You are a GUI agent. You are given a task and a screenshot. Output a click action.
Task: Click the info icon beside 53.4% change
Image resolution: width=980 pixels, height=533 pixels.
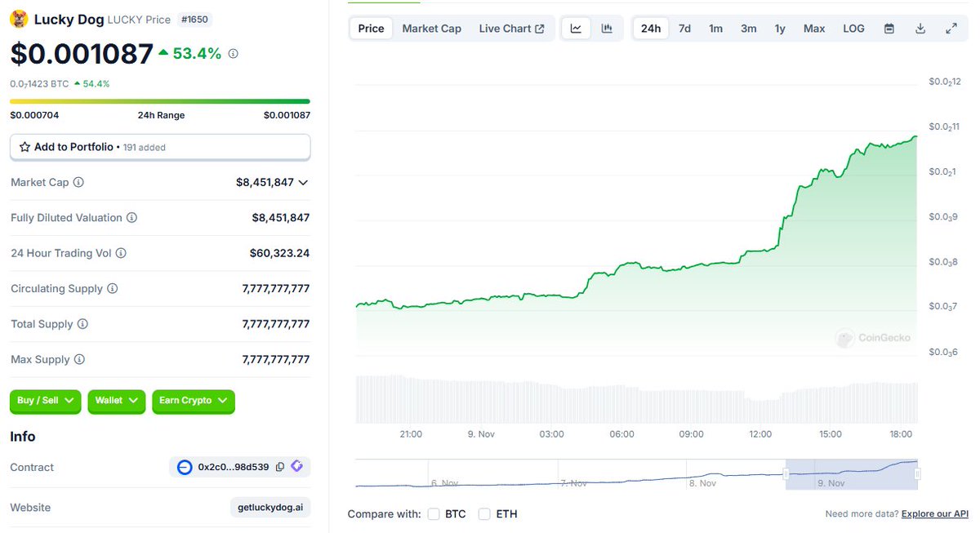point(234,54)
